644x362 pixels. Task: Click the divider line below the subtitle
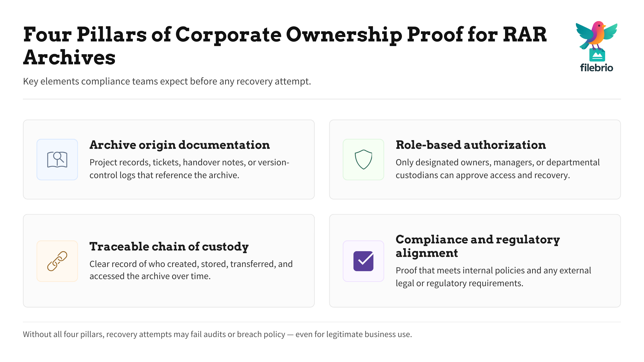322,99
